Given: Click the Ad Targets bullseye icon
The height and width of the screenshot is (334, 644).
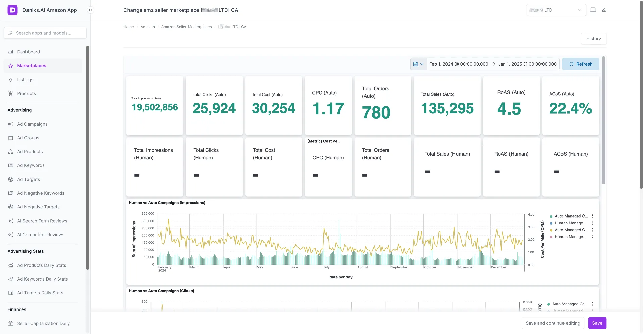Looking at the screenshot, I should pos(11,179).
